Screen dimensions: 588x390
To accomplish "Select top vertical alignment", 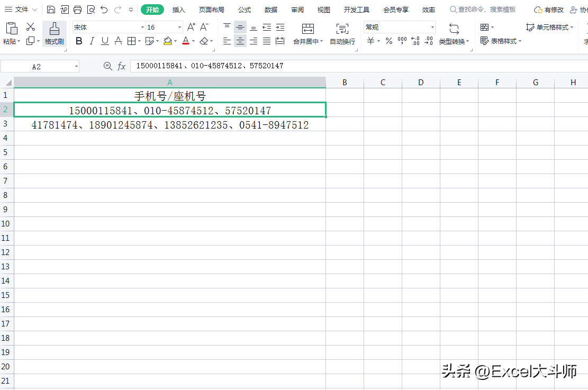I will 227,27.
